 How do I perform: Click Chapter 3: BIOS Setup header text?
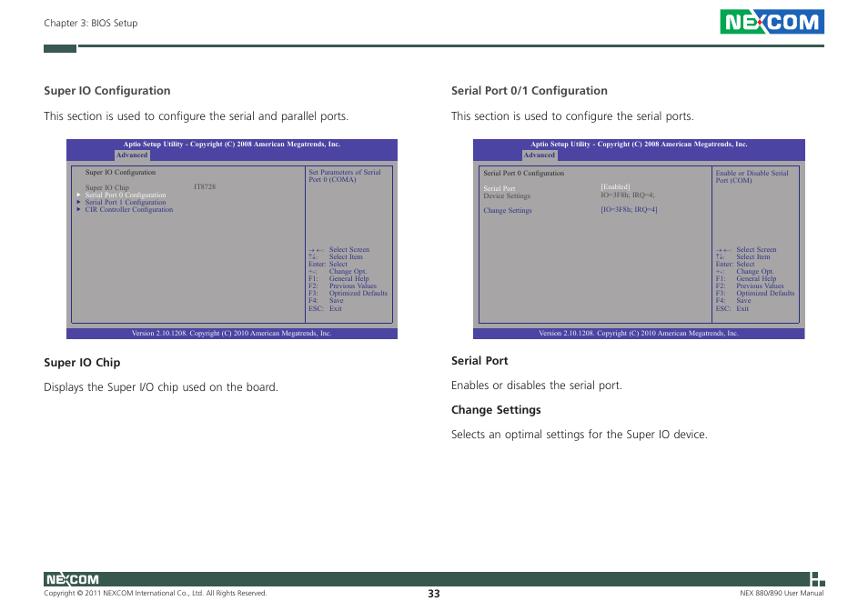tap(91, 23)
